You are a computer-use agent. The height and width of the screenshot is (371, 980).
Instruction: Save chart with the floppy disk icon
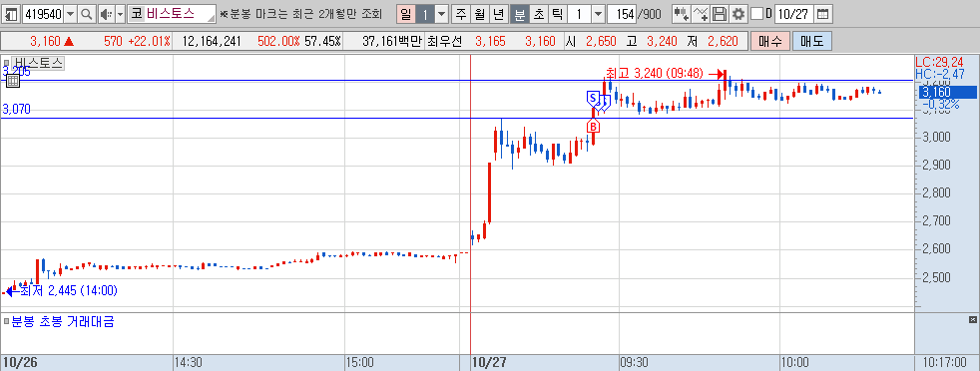(x=720, y=13)
